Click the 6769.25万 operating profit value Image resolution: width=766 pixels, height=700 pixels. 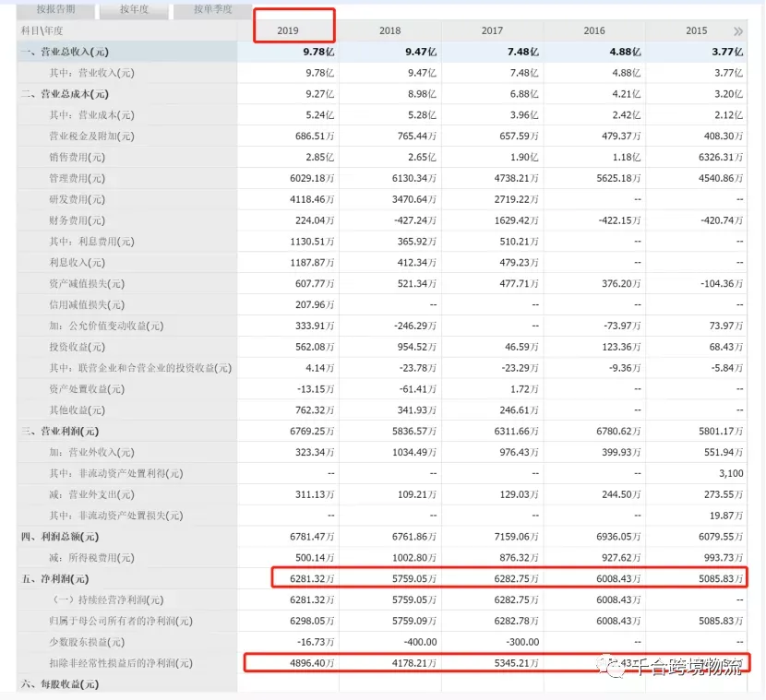pyautogui.click(x=312, y=431)
